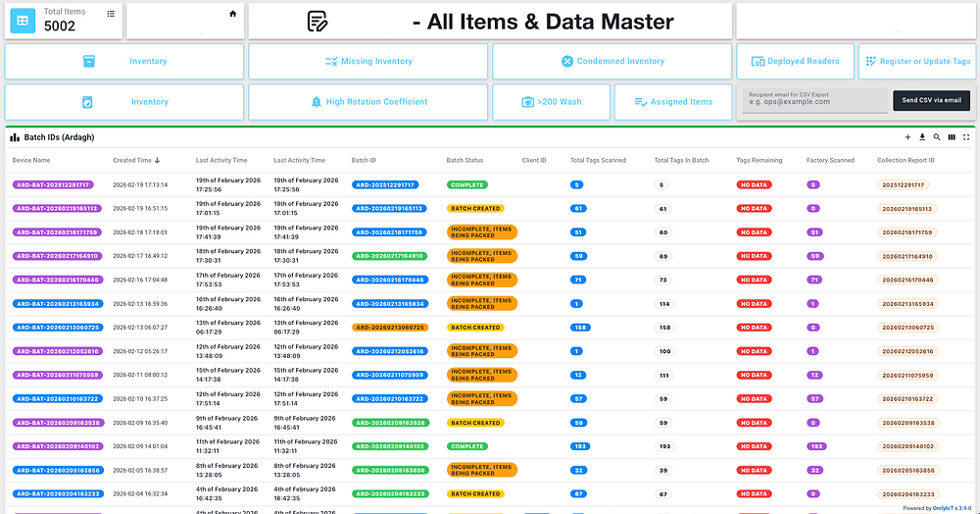Viewport: 980px width, 514px height.
Task: Focus the CSV recipient email field
Action: [x=815, y=100]
